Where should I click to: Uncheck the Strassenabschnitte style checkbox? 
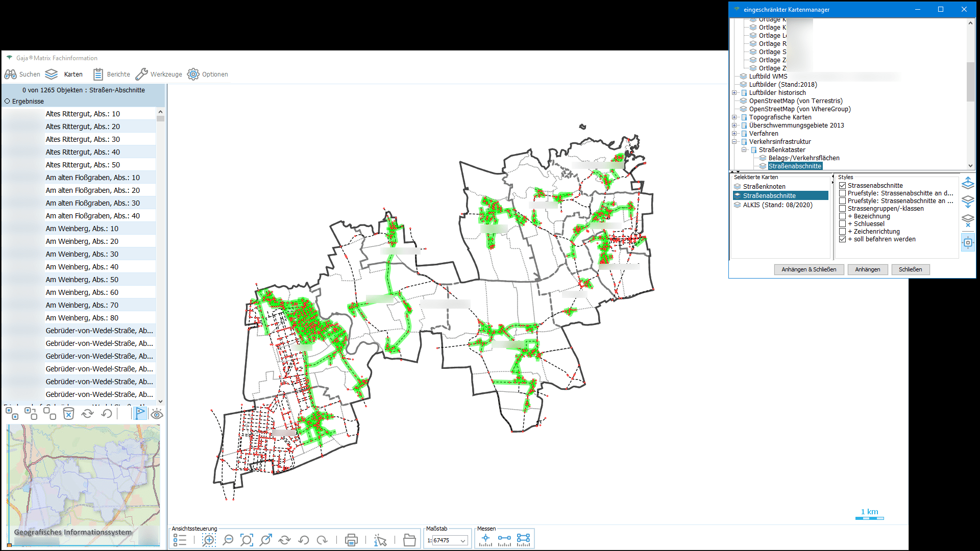click(843, 186)
